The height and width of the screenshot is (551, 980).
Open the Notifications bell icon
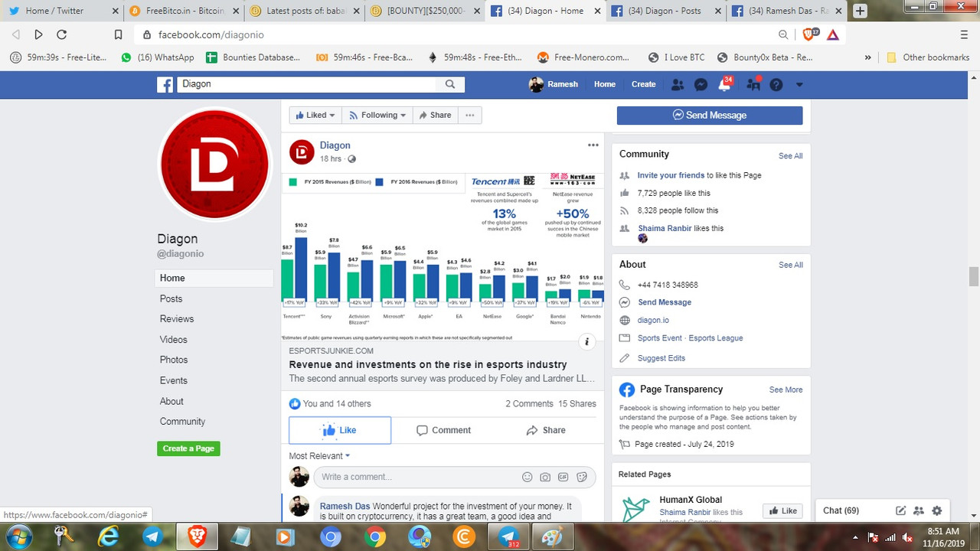[724, 84]
